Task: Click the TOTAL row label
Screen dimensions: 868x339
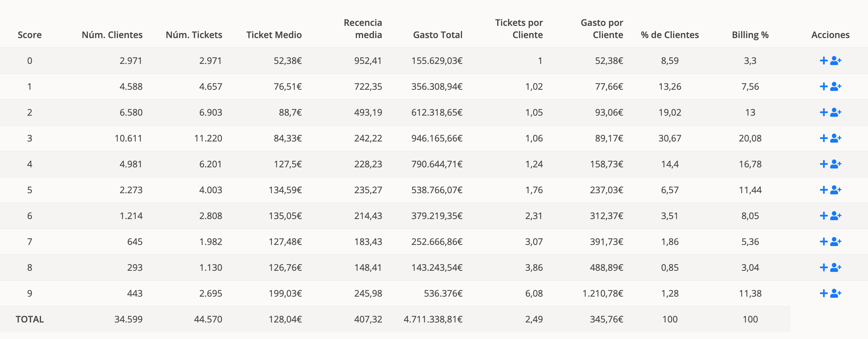Action: (x=29, y=319)
